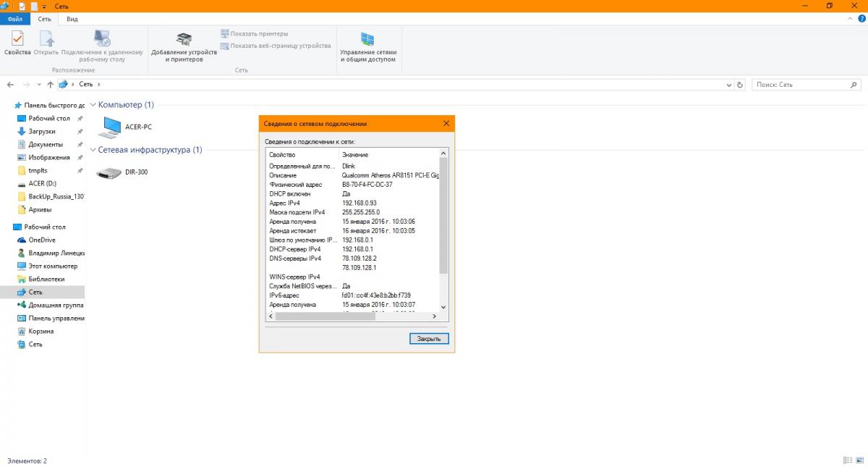This screenshot has height=467, width=868.
Task: Open the DIR-300 router icon
Action: tap(122, 172)
